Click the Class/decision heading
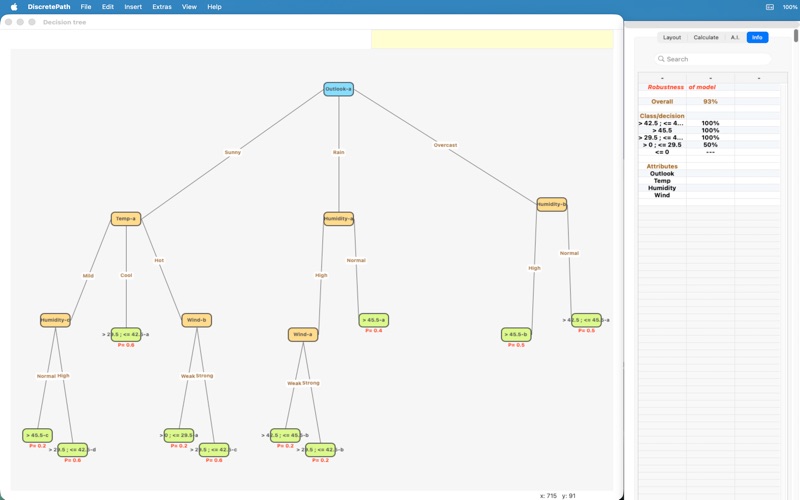The width and height of the screenshot is (800, 500). (x=662, y=116)
